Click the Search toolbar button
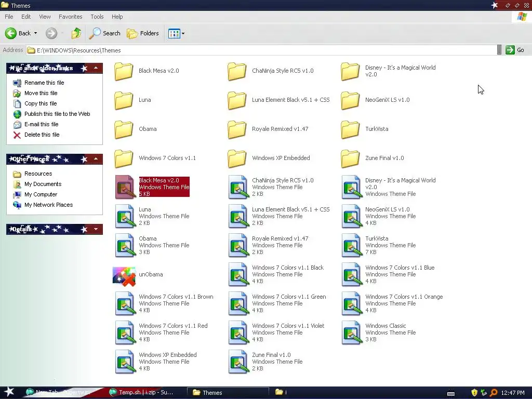This screenshot has height=399, width=532. [104, 33]
